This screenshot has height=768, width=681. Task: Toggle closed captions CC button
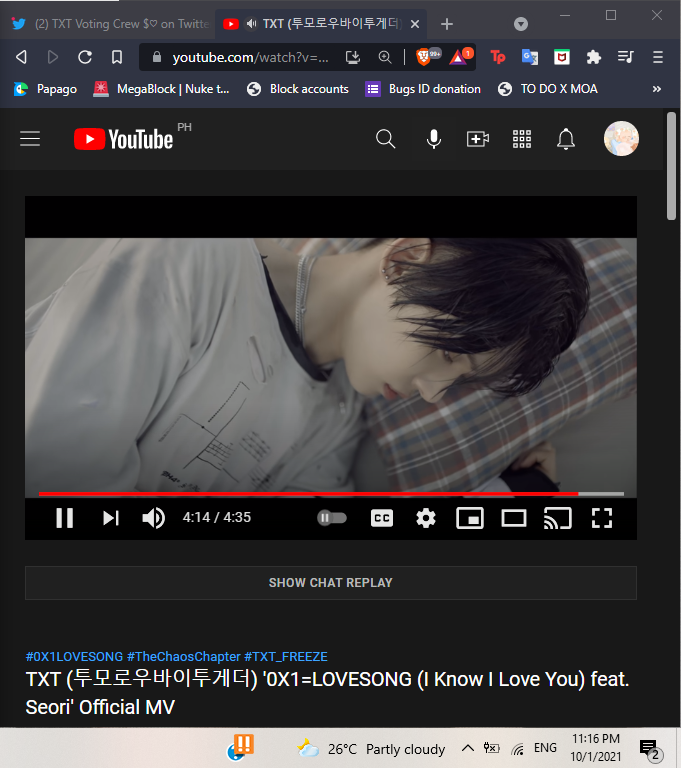(x=382, y=518)
